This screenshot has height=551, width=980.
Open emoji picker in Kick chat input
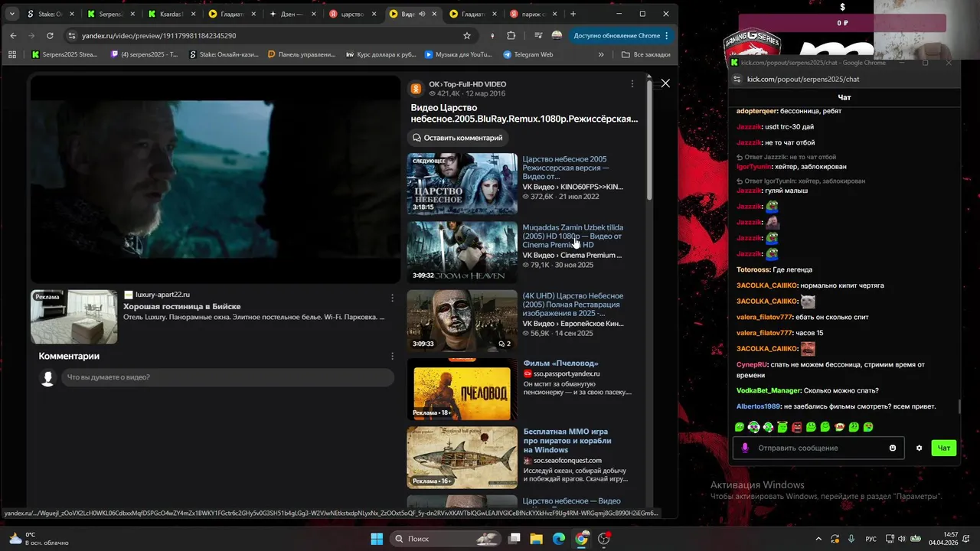tap(893, 448)
